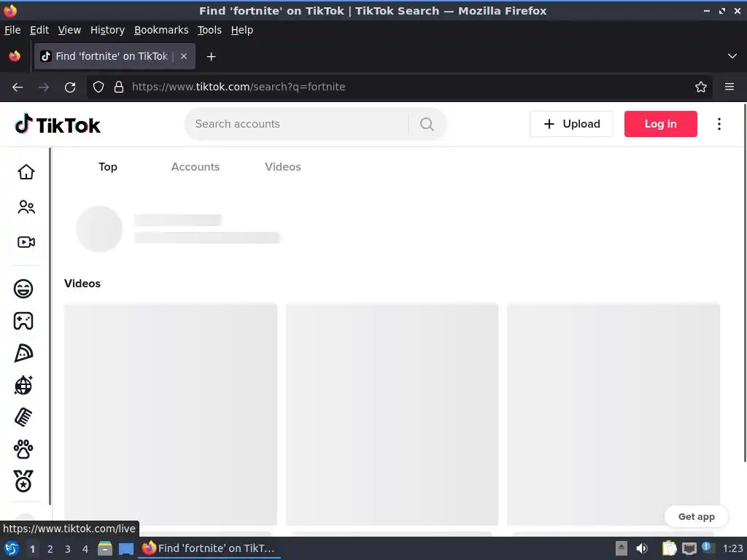
Task: Click the middle loading video placeholder card
Action: tap(392, 414)
